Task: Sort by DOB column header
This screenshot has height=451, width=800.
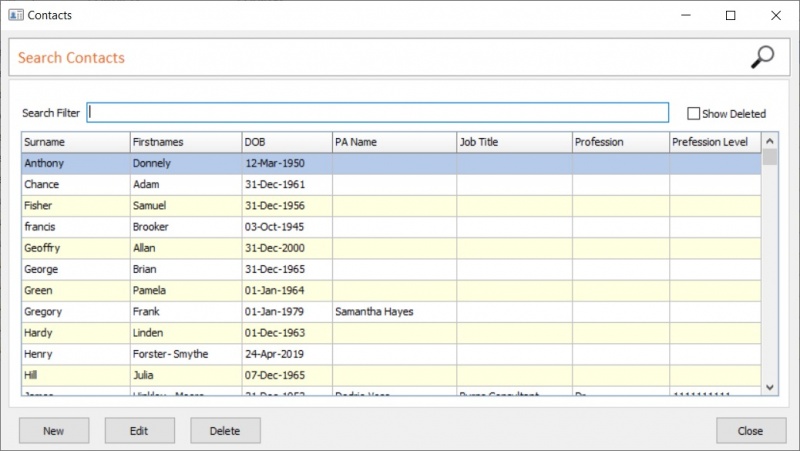Action: (x=287, y=142)
